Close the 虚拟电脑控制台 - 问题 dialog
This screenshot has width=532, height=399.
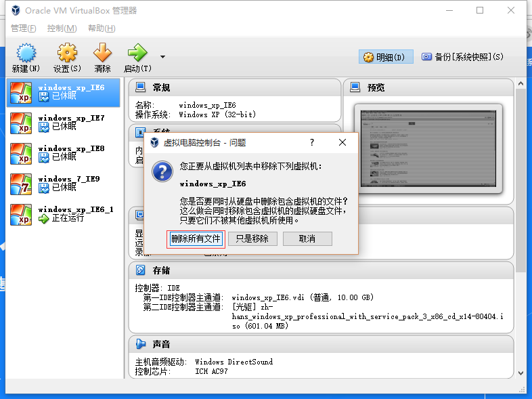(x=342, y=142)
